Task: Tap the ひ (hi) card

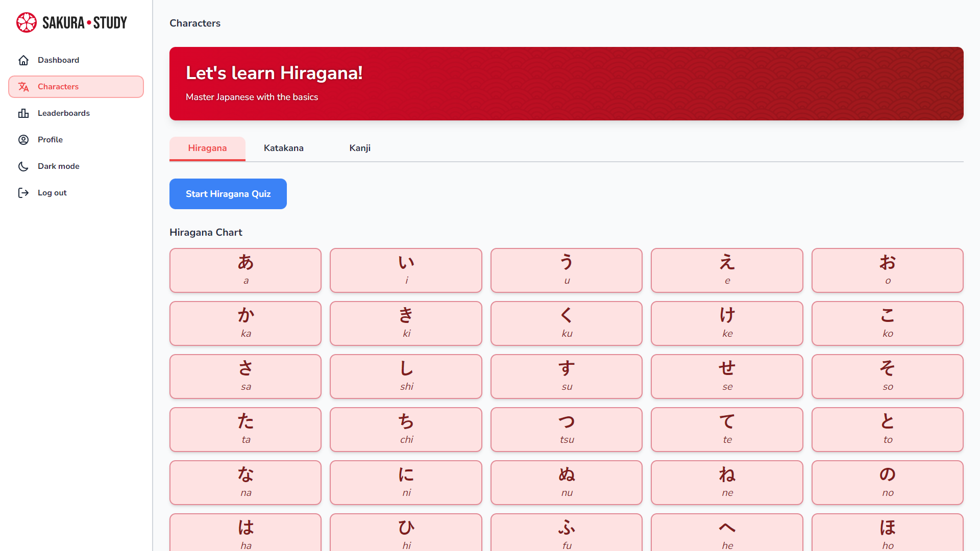Action: point(406,533)
